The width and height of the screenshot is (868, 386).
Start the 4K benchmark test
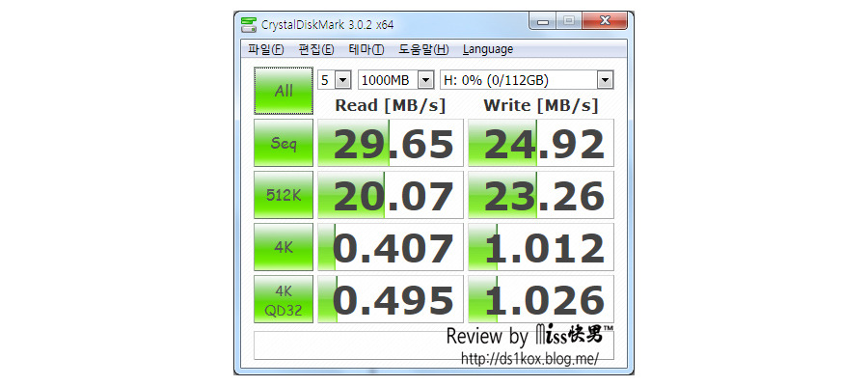pos(284,247)
